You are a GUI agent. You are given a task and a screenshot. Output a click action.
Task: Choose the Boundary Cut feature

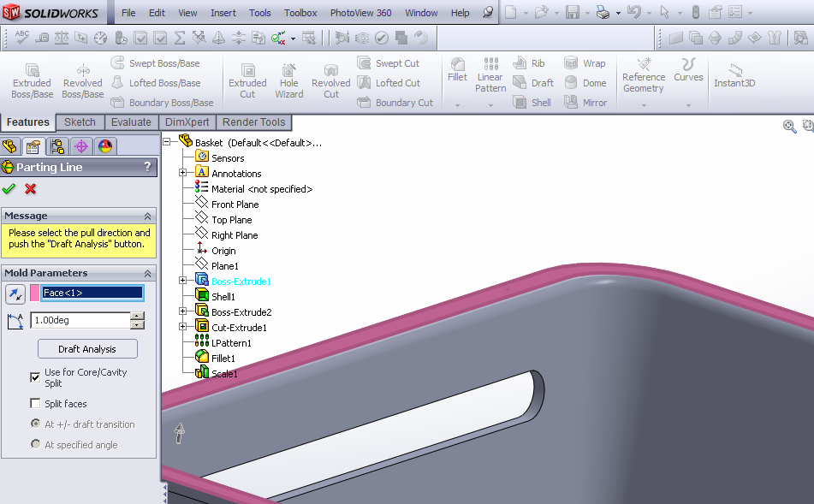(395, 102)
